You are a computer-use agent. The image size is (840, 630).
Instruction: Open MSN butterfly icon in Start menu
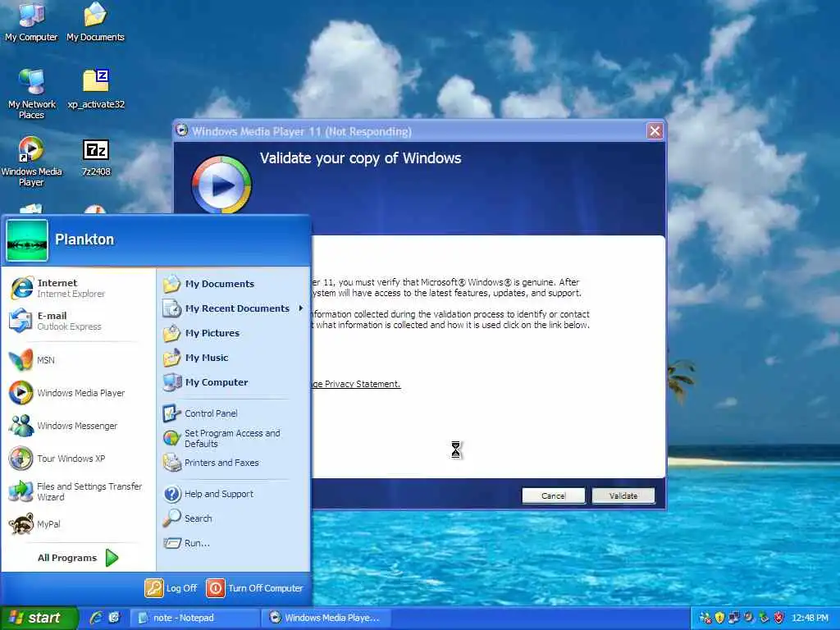(x=21, y=360)
